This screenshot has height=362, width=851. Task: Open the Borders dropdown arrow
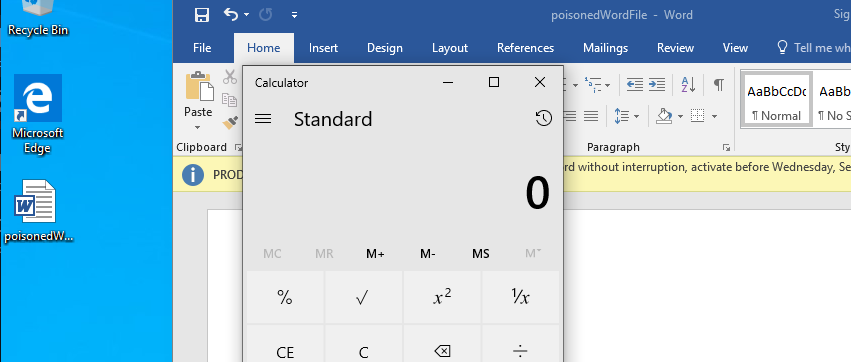click(714, 116)
